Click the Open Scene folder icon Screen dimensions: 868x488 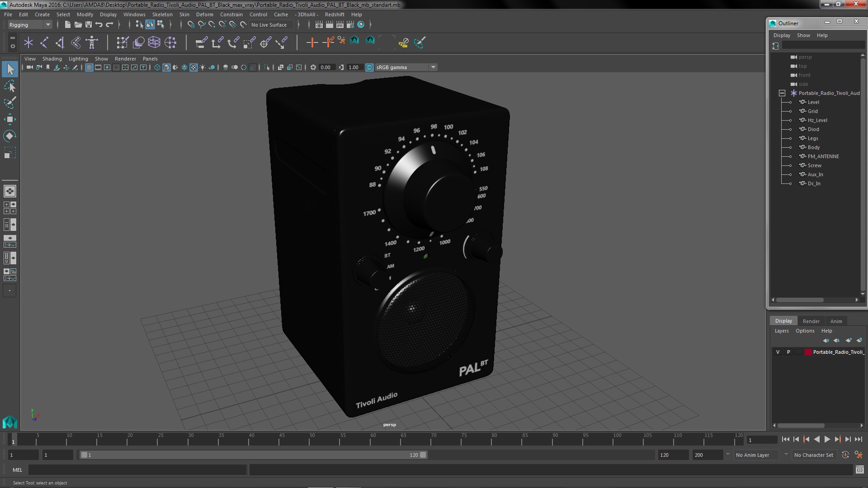point(78,24)
